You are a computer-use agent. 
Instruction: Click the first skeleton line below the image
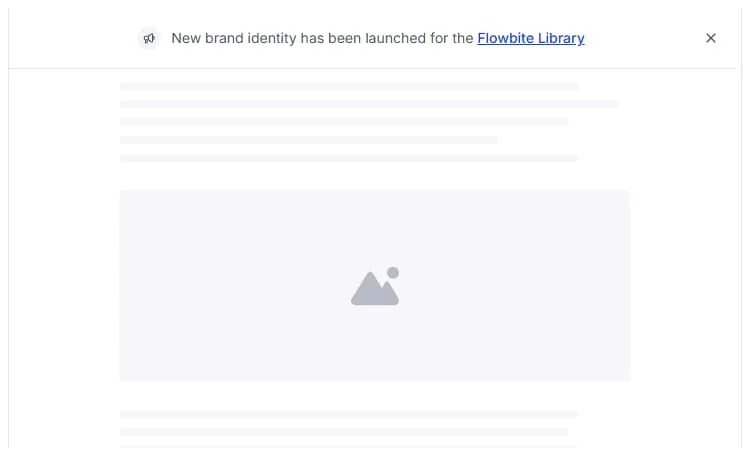(x=349, y=414)
